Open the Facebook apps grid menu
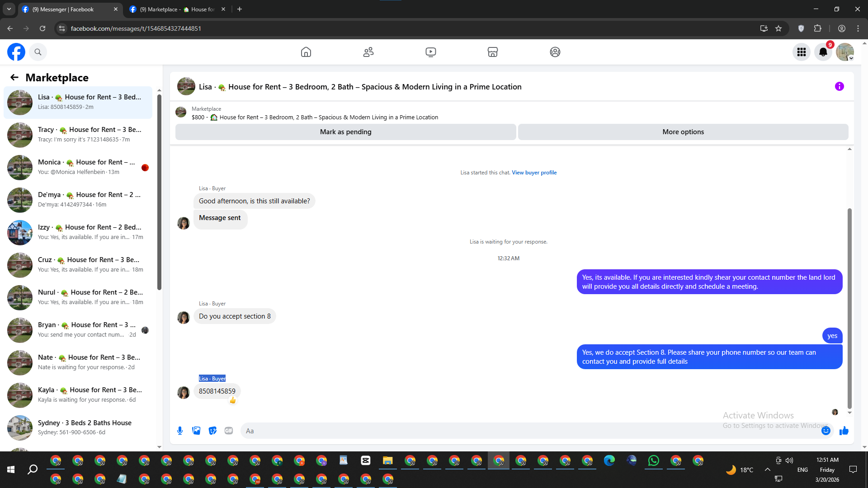Image resolution: width=868 pixels, height=488 pixels. click(x=801, y=52)
